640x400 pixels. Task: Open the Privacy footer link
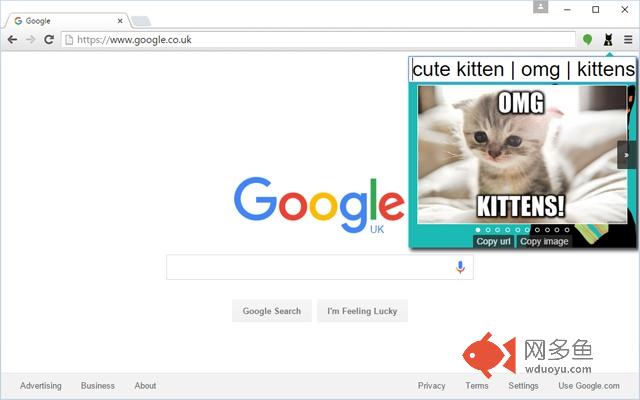(x=431, y=385)
